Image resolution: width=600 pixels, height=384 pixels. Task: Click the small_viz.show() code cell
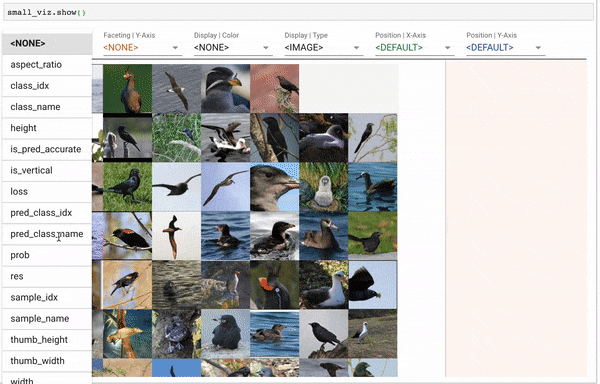point(298,12)
